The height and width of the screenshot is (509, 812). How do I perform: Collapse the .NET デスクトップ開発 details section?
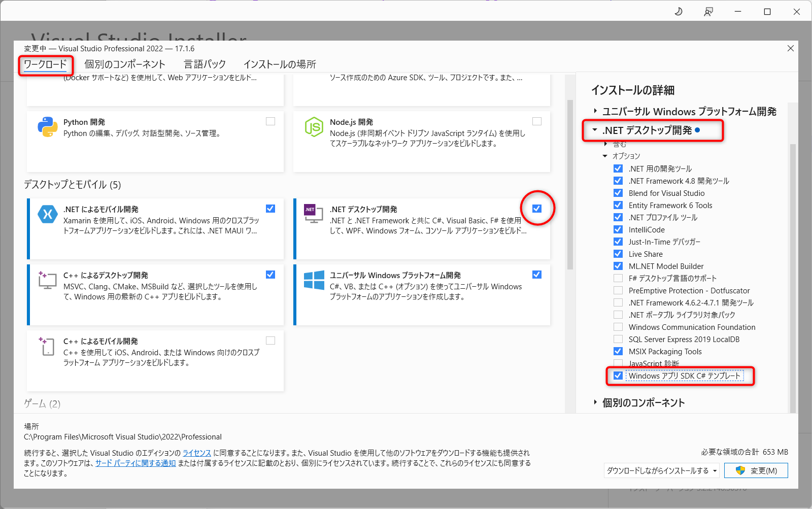tap(595, 130)
